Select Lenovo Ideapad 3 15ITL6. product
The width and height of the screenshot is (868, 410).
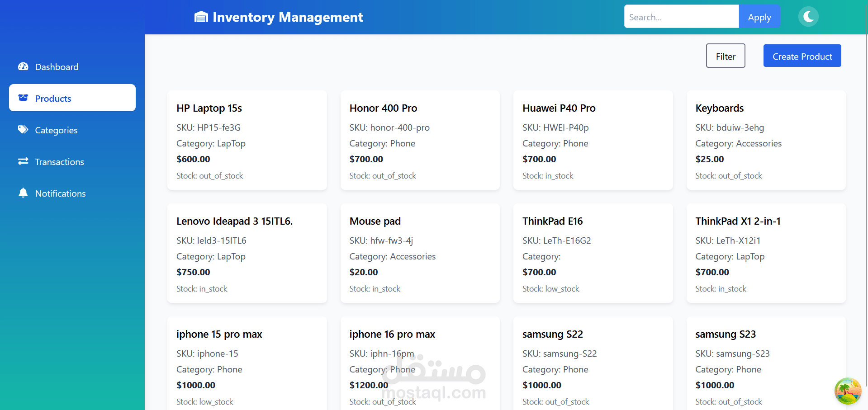coord(247,253)
